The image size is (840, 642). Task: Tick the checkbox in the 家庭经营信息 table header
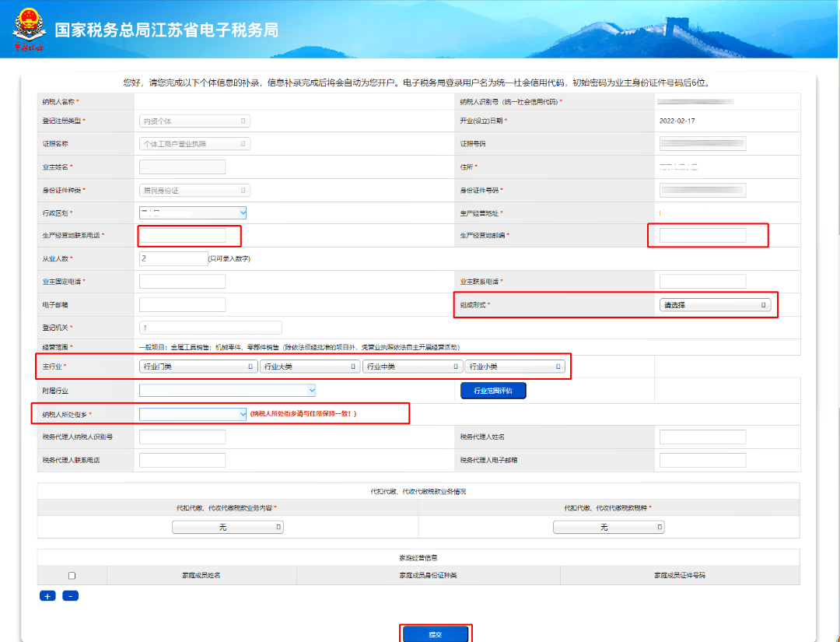(x=72, y=576)
